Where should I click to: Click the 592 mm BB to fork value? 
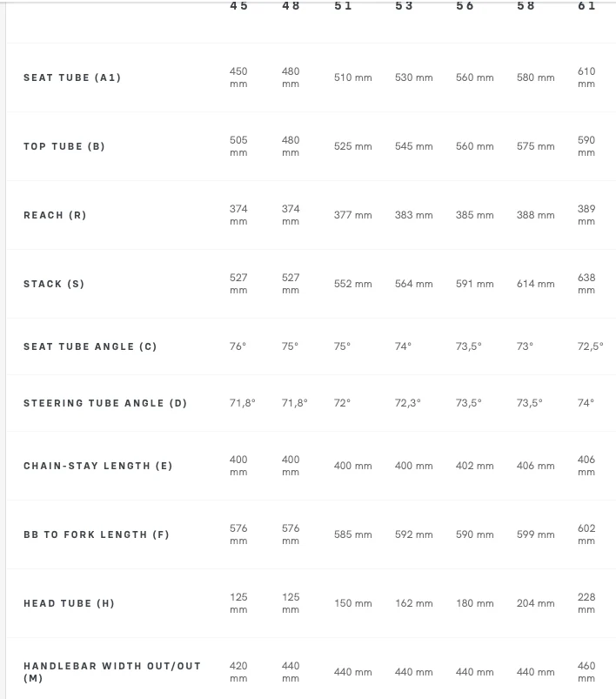pyautogui.click(x=413, y=534)
